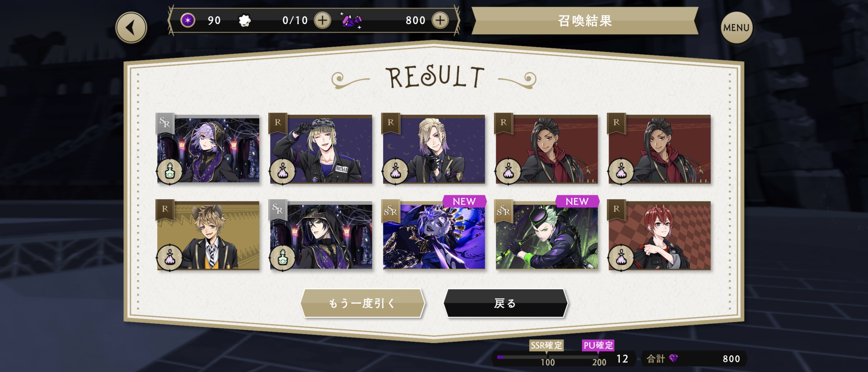Tap the purple star medal icon

188,20
